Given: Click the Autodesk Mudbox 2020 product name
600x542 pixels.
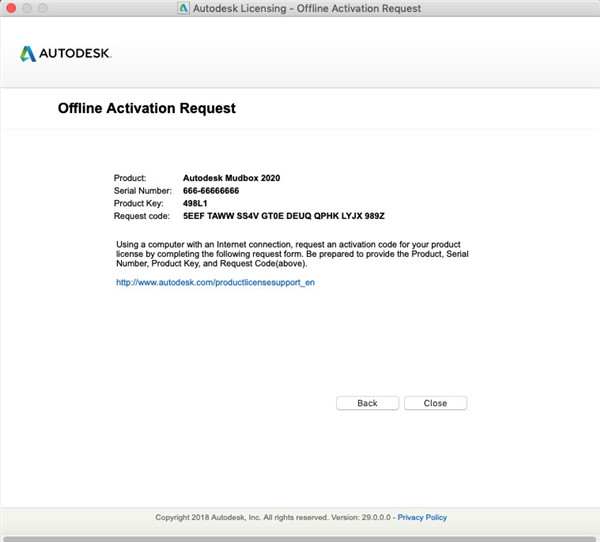Looking at the screenshot, I should pos(231,178).
